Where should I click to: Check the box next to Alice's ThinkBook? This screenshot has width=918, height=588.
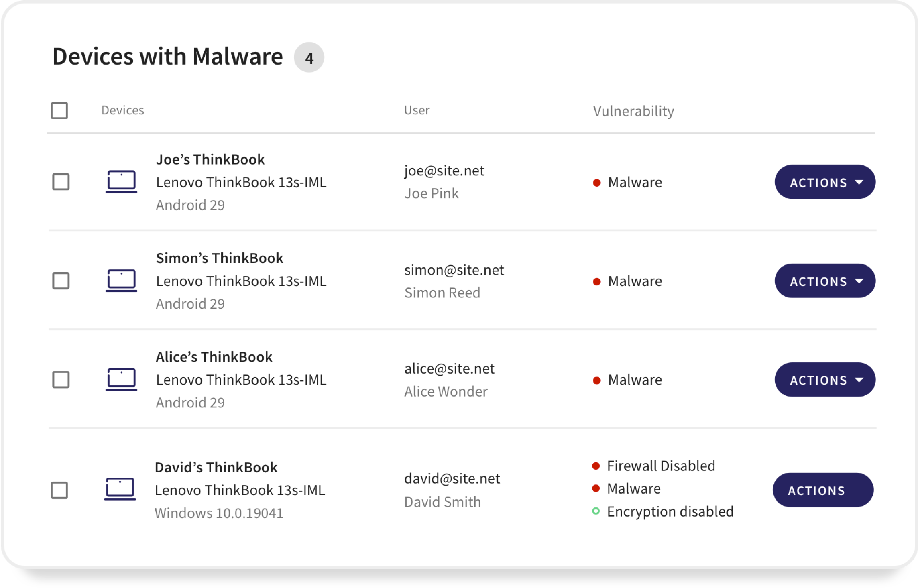61,379
